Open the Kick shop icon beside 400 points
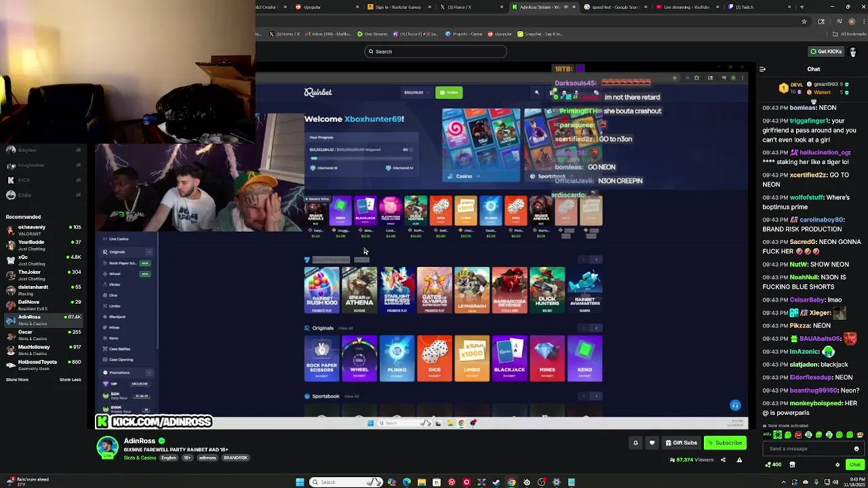This screenshot has height=488, width=868. point(792,465)
